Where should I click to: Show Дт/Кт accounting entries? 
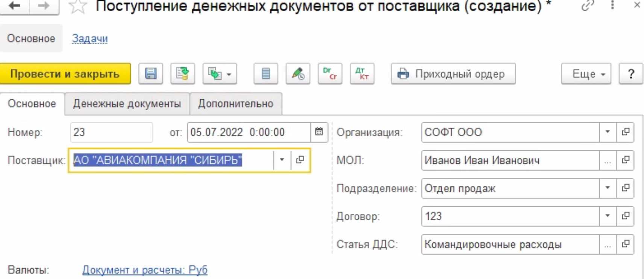tap(362, 73)
